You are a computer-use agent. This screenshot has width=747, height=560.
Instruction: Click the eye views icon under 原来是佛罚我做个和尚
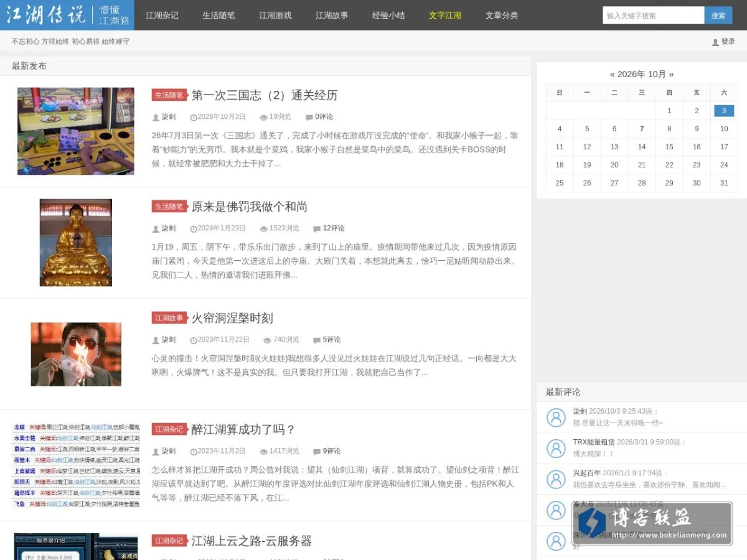pyautogui.click(x=263, y=228)
